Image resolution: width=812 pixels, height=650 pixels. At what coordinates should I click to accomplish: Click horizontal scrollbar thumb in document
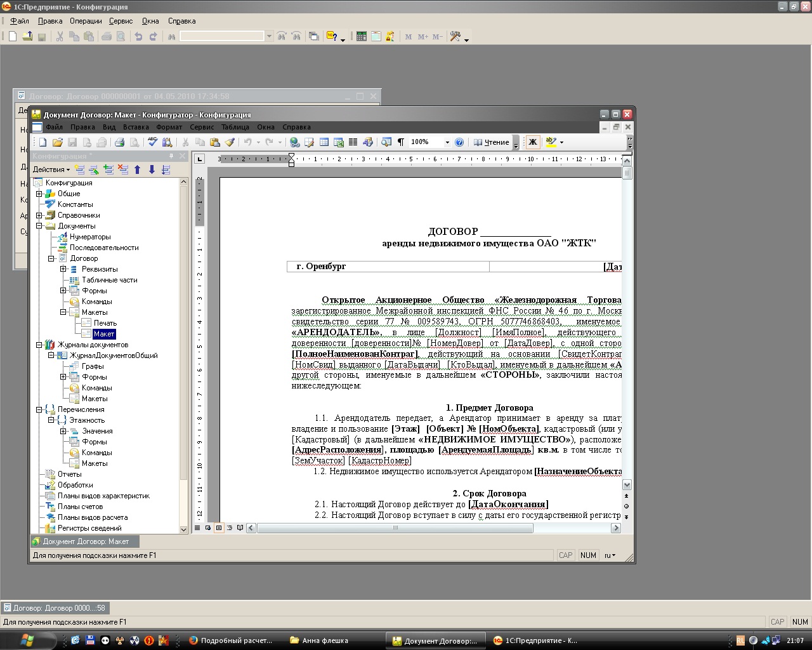click(395, 527)
